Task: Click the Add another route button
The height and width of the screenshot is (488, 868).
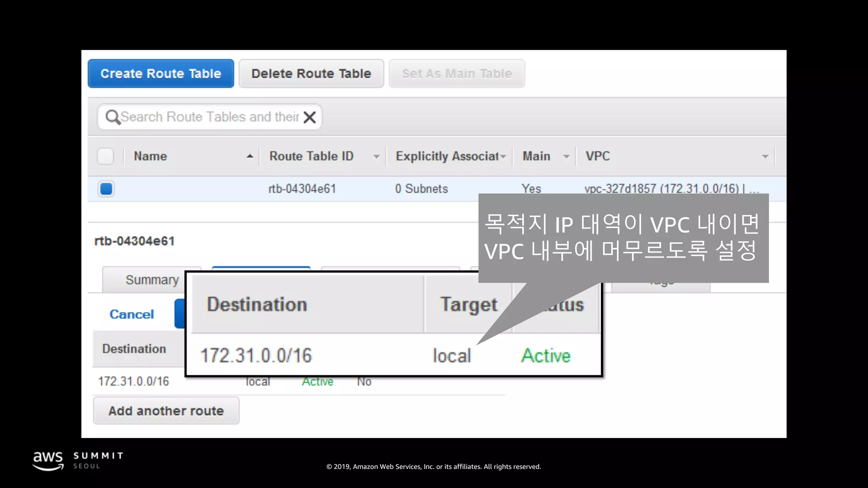Action: click(166, 411)
